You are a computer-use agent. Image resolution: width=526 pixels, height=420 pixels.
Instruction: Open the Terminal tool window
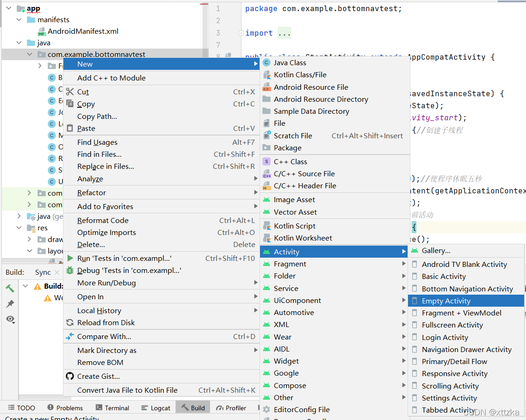tap(112, 408)
